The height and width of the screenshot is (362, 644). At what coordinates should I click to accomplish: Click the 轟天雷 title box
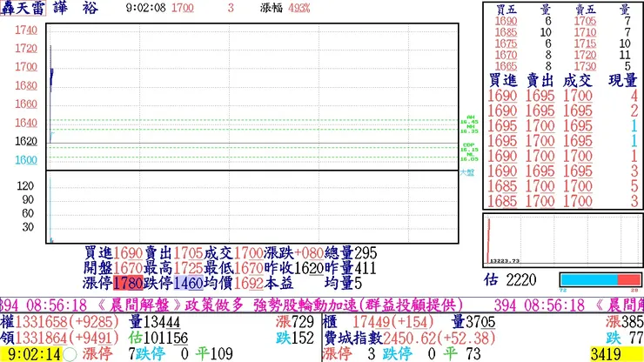click(23, 8)
